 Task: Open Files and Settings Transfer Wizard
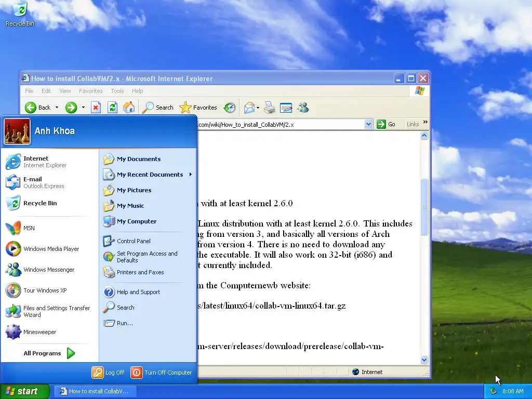click(49, 311)
